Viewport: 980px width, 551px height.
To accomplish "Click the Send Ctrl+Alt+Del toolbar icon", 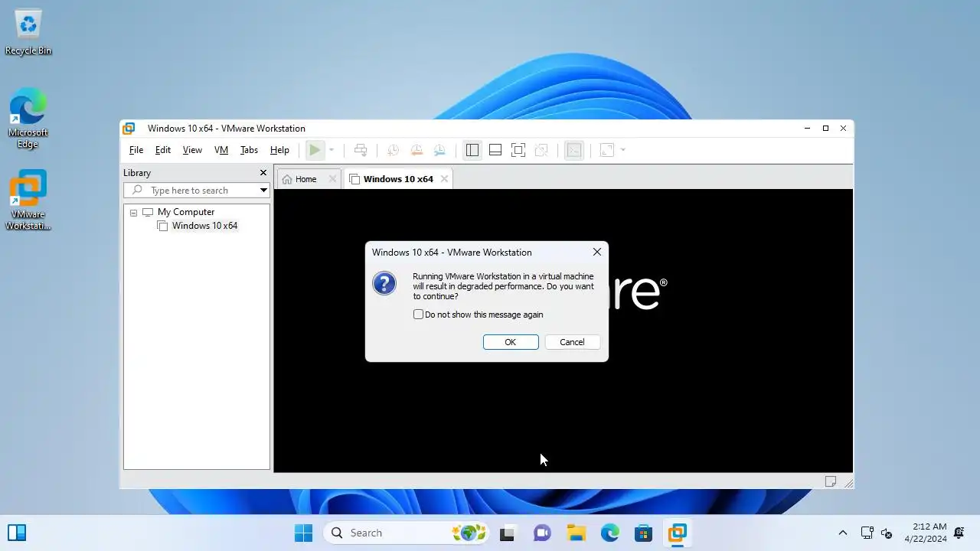I will tap(361, 150).
